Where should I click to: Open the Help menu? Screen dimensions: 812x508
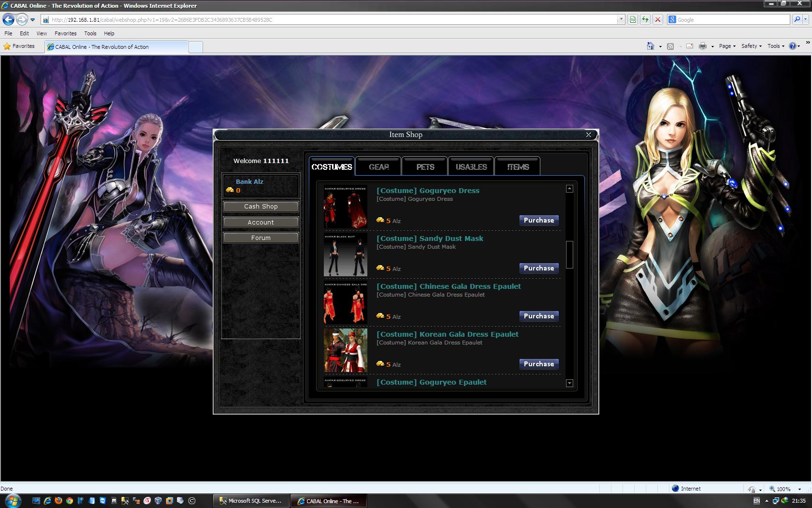(x=109, y=33)
